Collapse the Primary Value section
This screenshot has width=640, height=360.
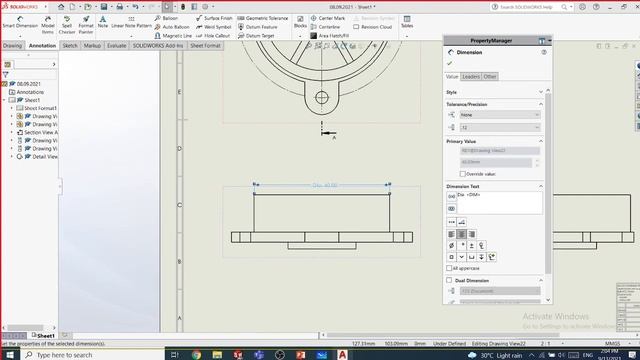(x=541, y=141)
